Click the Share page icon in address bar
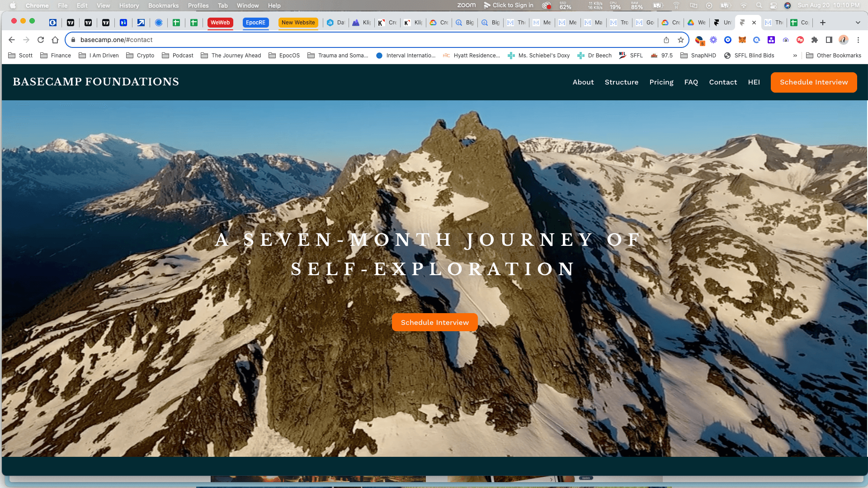868x488 pixels. tap(666, 40)
